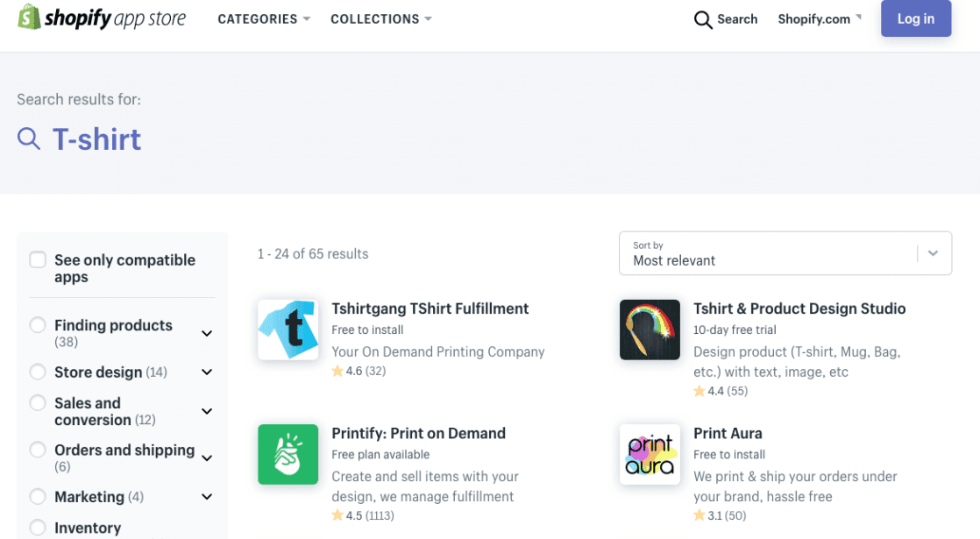Screen dimensions: 980x539
Task: Expand the Orders and shipping chevron
Action: [x=207, y=458]
